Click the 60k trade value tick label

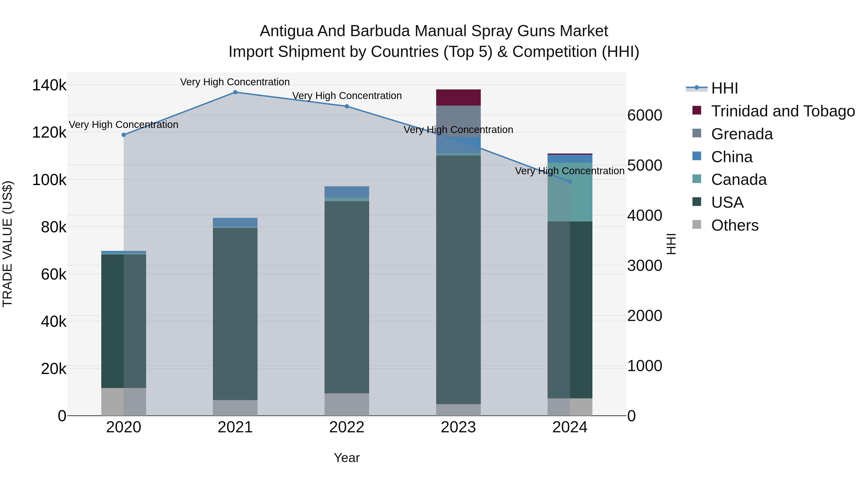pyautogui.click(x=54, y=274)
